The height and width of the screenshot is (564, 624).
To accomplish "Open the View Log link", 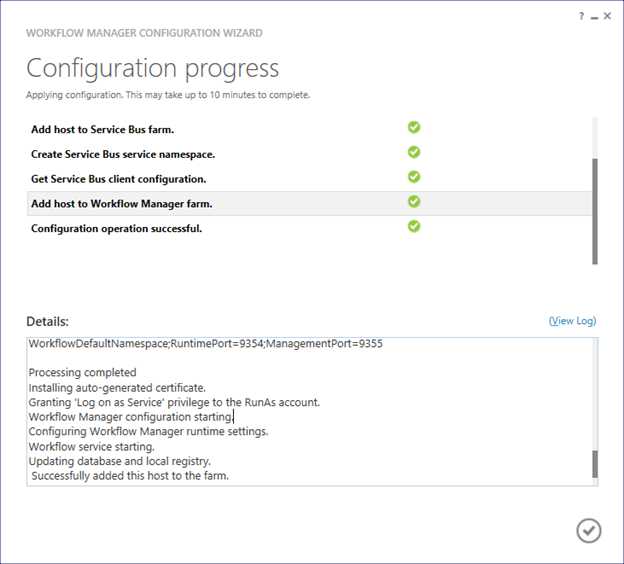I will click(572, 321).
